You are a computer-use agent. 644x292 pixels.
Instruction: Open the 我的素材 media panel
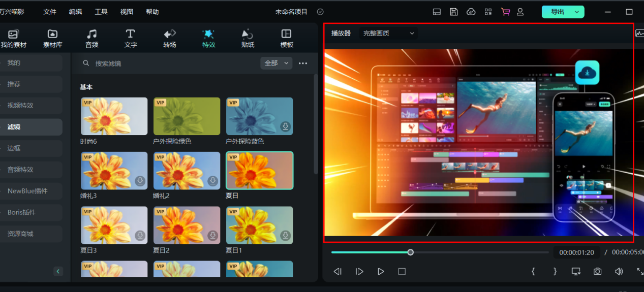click(x=13, y=39)
